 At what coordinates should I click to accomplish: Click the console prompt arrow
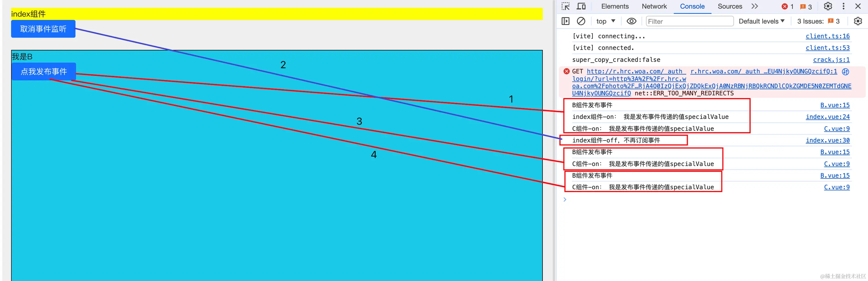pyautogui.click(x=565, y=200)
